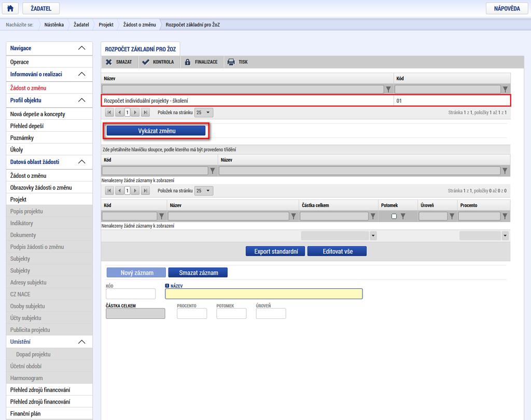The image size is (531, 420).
Task: Go to last page in top grid pager
Action: 145,113
